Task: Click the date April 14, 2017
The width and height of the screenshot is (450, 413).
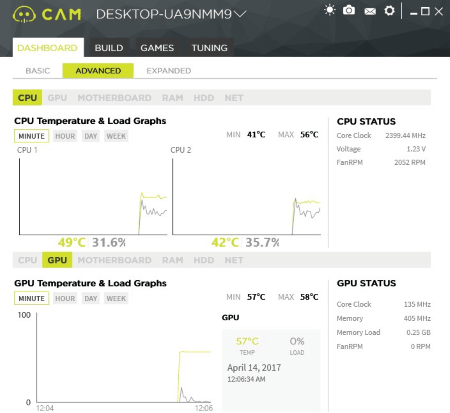Action: point(254,368)
